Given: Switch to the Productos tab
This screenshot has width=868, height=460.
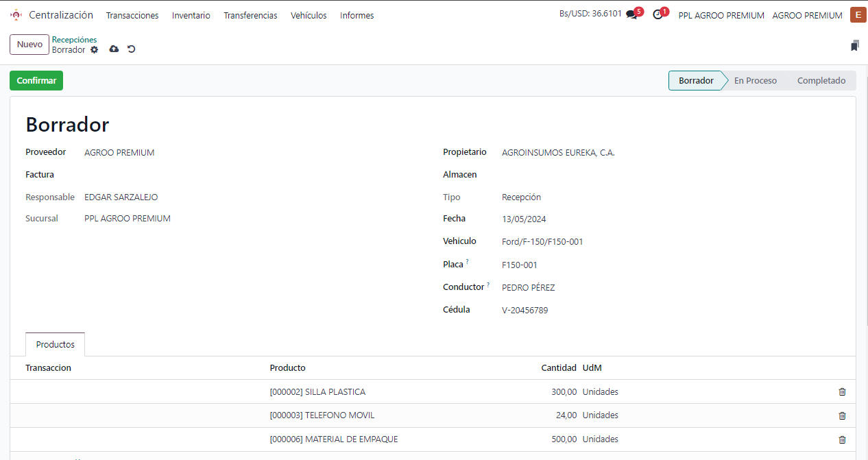Looking at the screenshot, I should point(56,345).
